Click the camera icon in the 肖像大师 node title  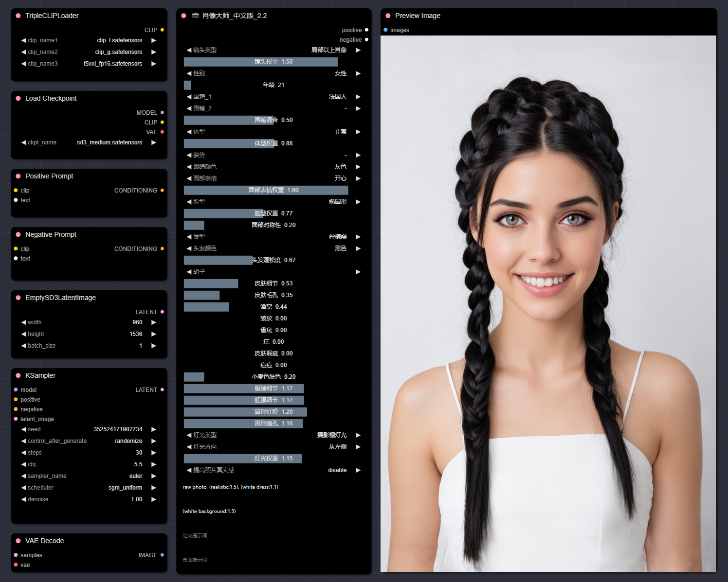coord(195,16)
